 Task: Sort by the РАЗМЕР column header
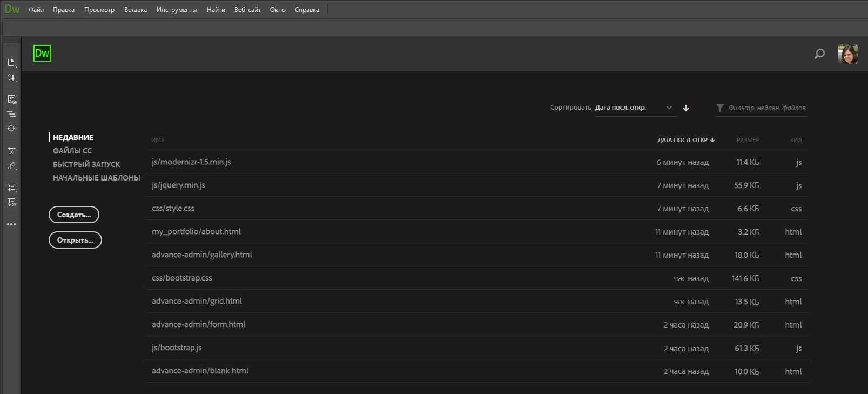[x=748, y=140]
